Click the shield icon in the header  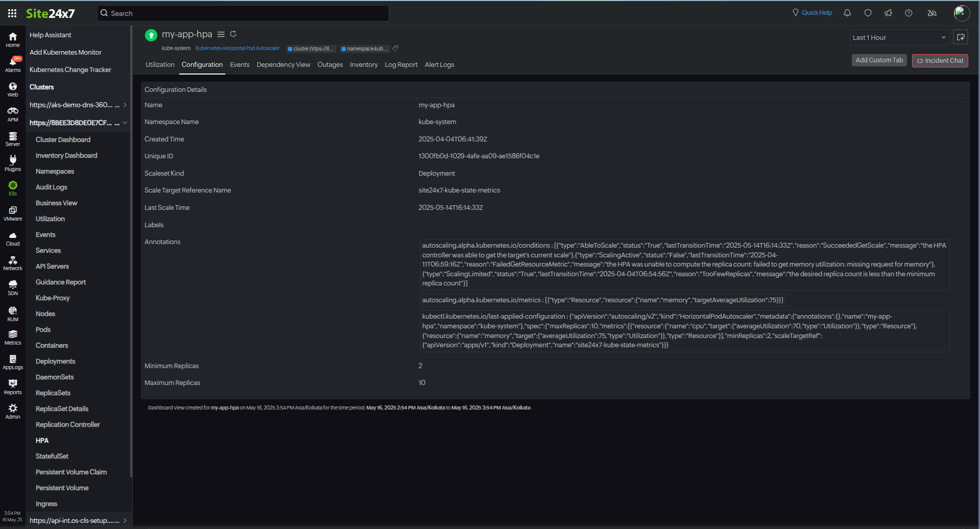click(868, 13)
